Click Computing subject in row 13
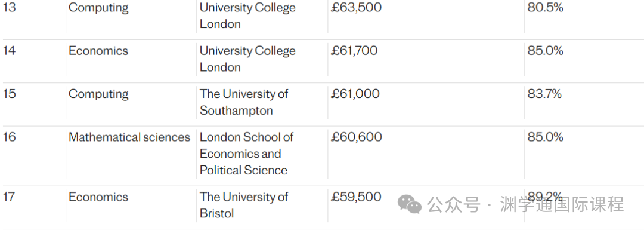The image size is (644, 230). 98,7
